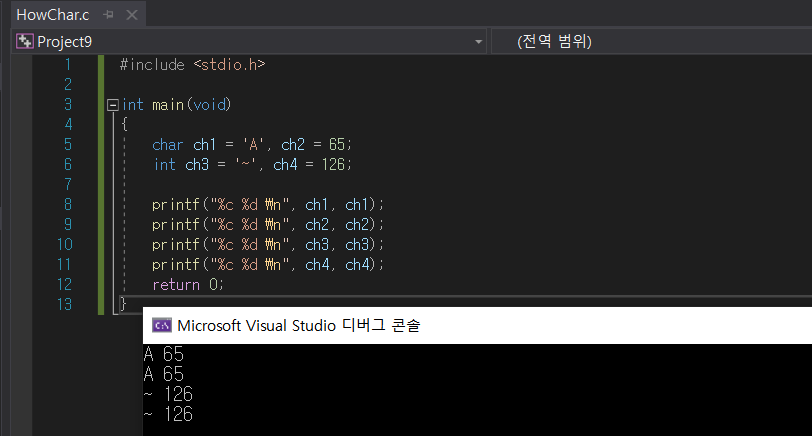Viewport: 812px width, 436px height.
Task: Click the printf line with ch1, ch1
Action: pos(268,205)
